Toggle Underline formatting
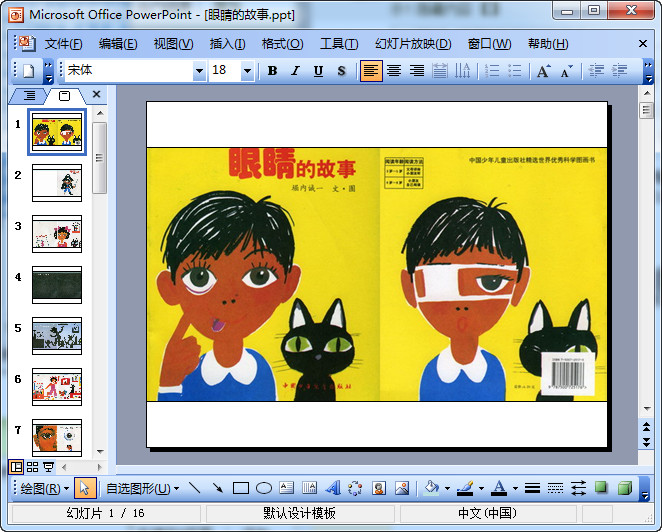 [318, 71]
